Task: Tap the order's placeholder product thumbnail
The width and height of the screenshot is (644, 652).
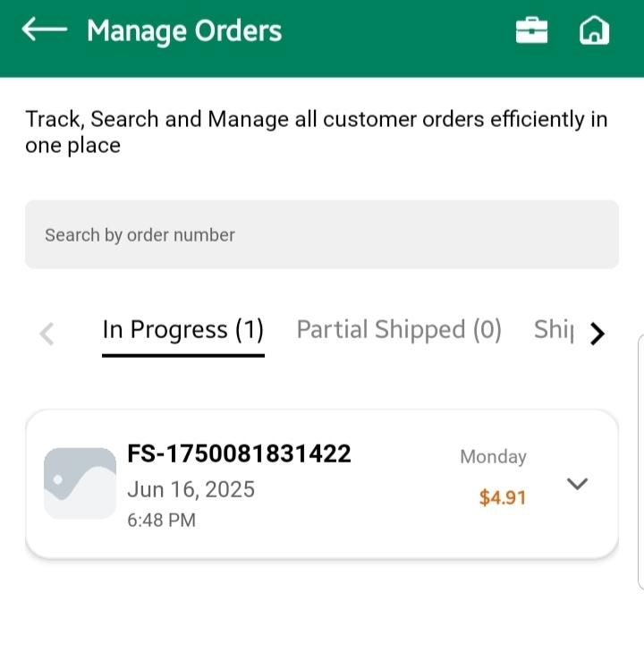Action: coord(80,483)
